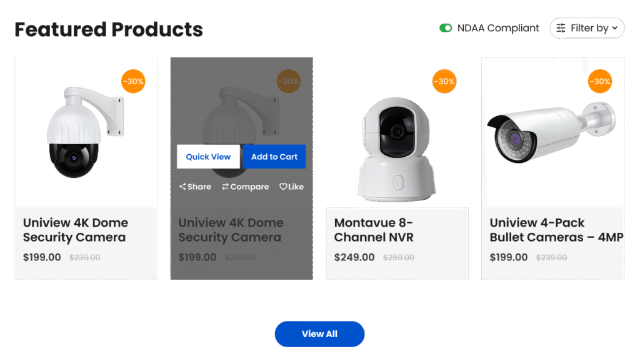Click the filter sliders icon
The width and height of the screenshot is (640, 364).
[x=561, y=28]
